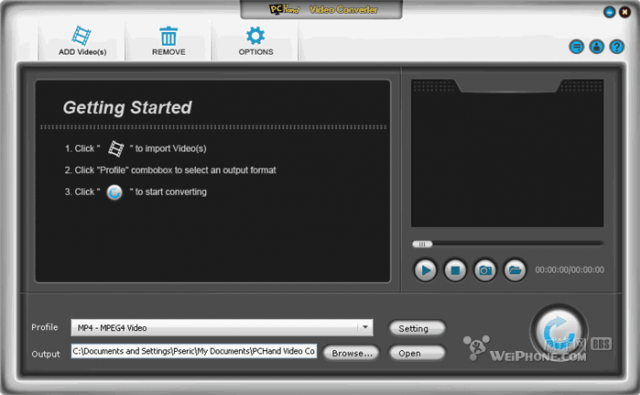This screenshot has height=395, width=640.
Task: Click the "00:00:00/00:00:00" time readout
Action: [569, 270]
